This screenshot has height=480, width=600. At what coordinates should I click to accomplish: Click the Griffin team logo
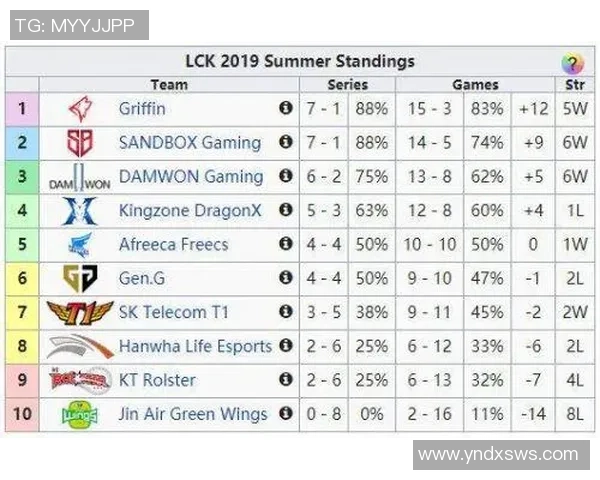(x=79, y=108)
